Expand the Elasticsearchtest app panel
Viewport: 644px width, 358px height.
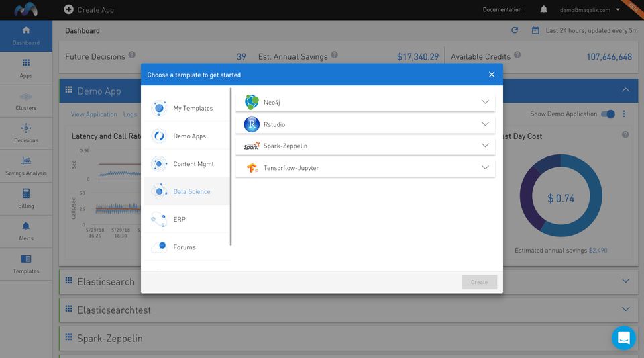(x=625, y=309)
